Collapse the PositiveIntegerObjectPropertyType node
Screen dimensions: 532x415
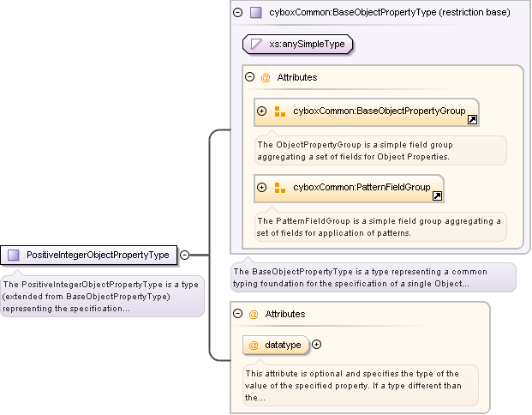[184, 255]
